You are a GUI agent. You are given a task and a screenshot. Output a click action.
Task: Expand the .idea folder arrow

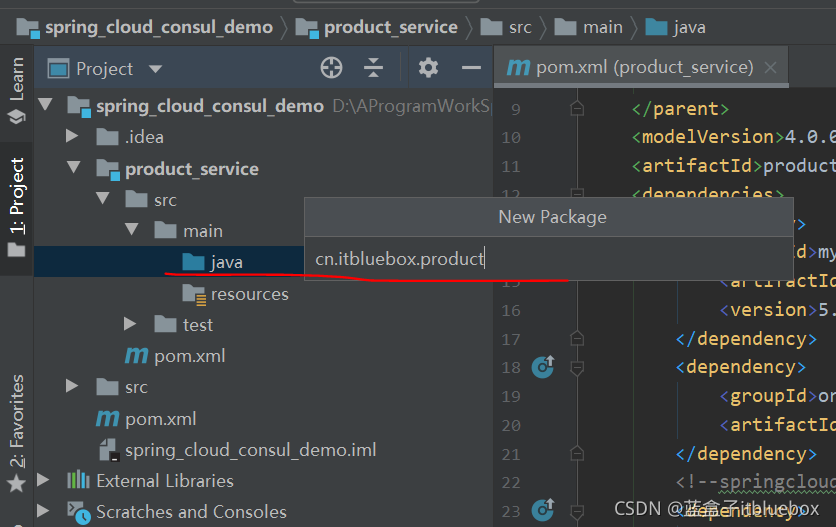pos(72,136)
